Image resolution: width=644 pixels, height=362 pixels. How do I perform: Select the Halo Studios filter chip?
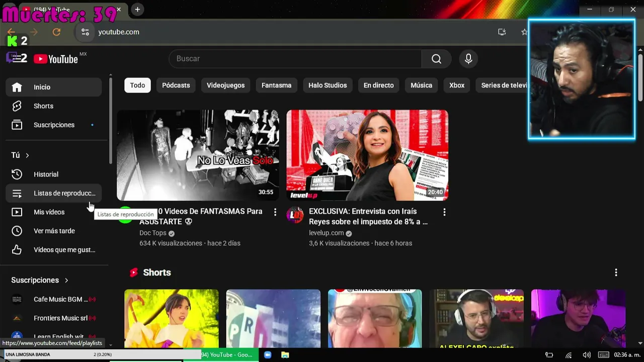point(328,85)
